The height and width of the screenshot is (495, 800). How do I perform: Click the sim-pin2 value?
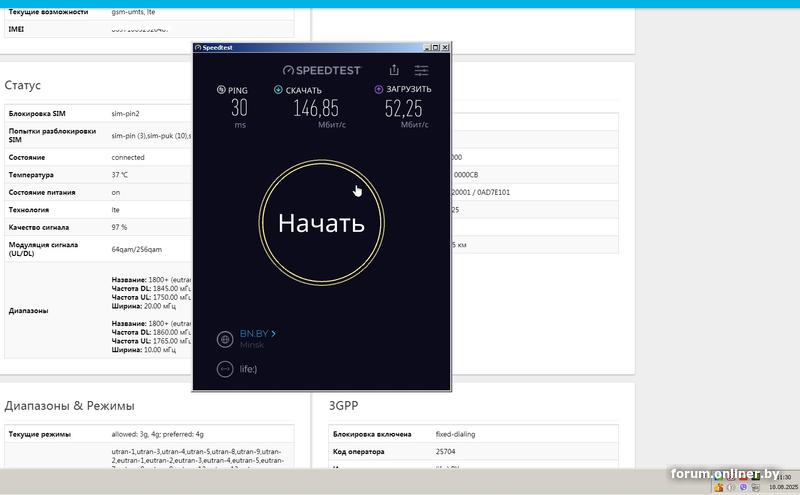click(x=126, y=113)
